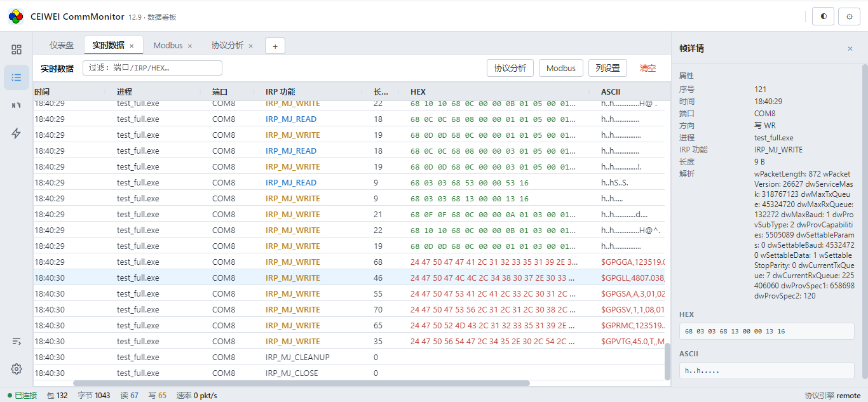This screenshot has width=868, height=402.
Task: Sort by IRP 功能 column header
Action: [280, 92]
